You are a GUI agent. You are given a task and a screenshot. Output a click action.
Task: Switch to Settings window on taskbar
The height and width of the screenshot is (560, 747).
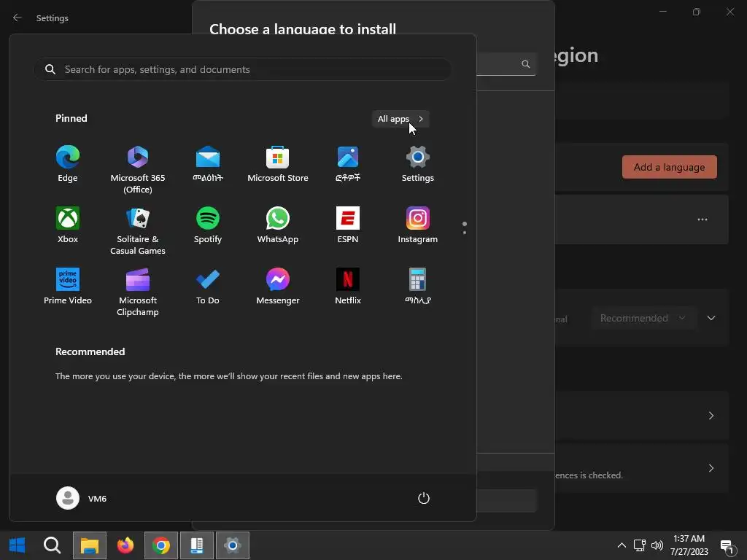click(x=233, y=545)
